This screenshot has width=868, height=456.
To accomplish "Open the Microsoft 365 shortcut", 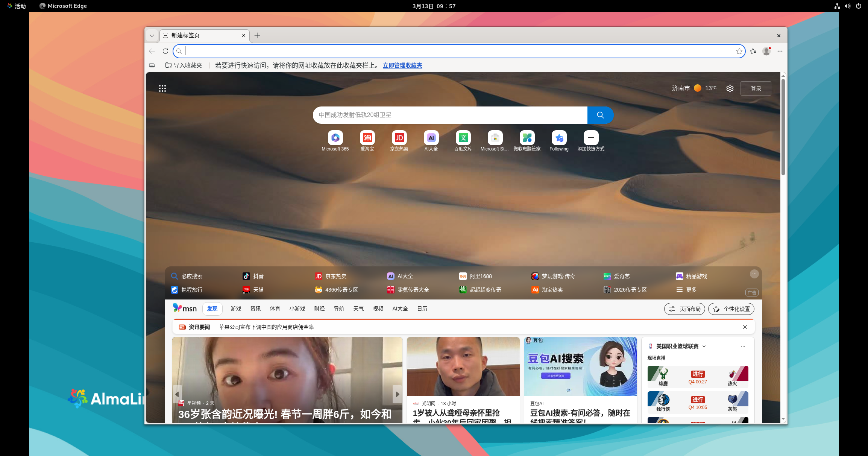I will pyautogui.click(x=335, y=138).
